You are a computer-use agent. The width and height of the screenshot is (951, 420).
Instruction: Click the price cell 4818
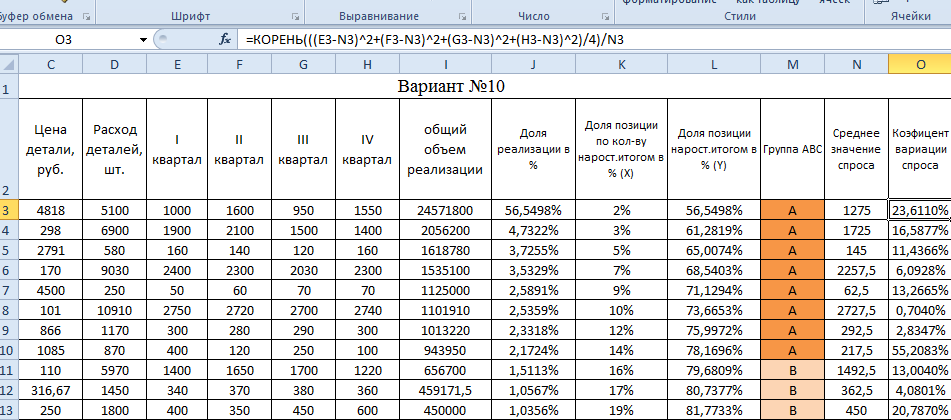(50, 211)
